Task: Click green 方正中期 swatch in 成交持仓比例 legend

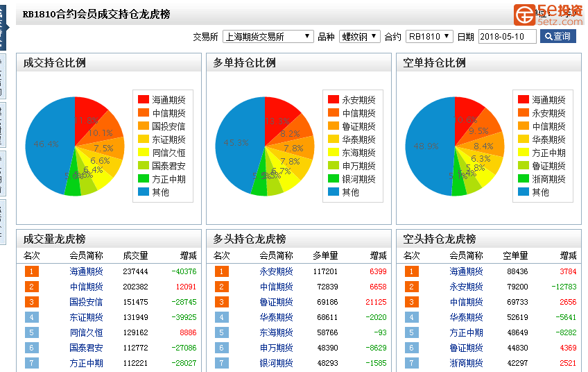Action: (x=144, y=178)
